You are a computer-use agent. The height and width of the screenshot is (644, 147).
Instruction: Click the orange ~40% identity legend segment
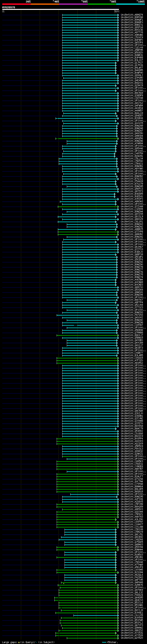pos(45,4)
